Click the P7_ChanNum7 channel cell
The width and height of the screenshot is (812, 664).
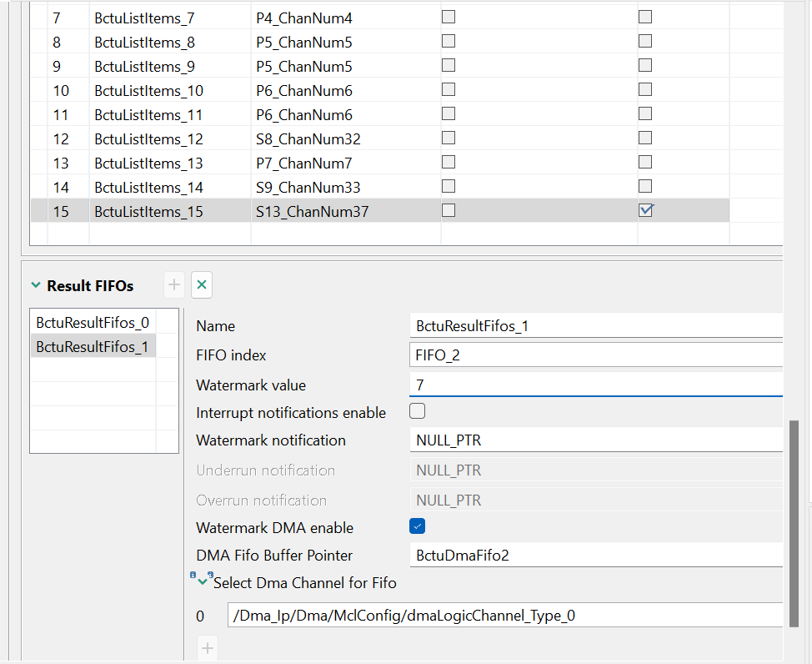346,163
